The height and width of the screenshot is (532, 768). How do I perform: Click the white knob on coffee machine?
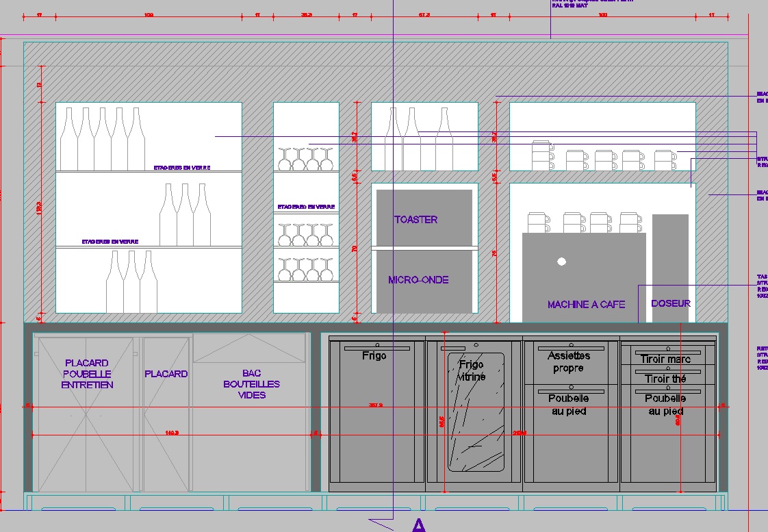562,262
